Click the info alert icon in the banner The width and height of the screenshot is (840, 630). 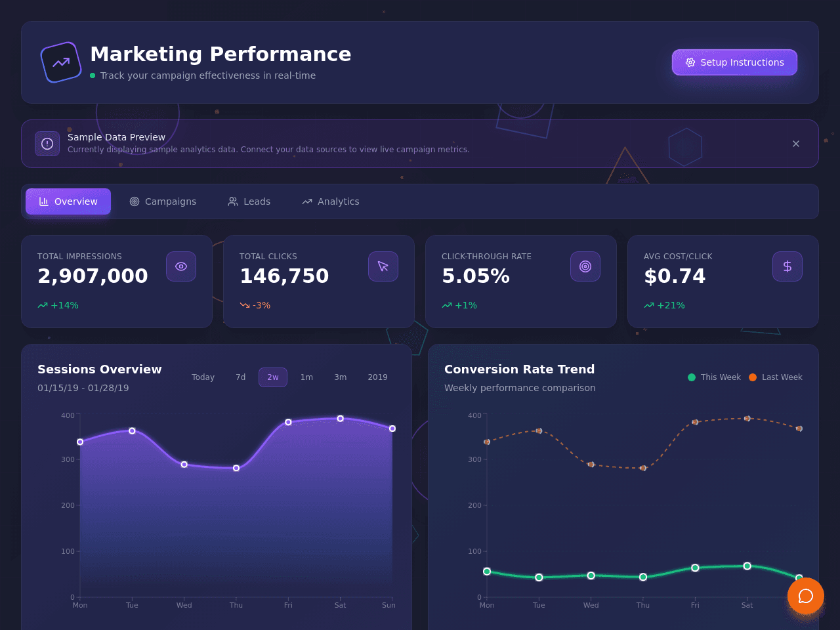tap(47, 144)
